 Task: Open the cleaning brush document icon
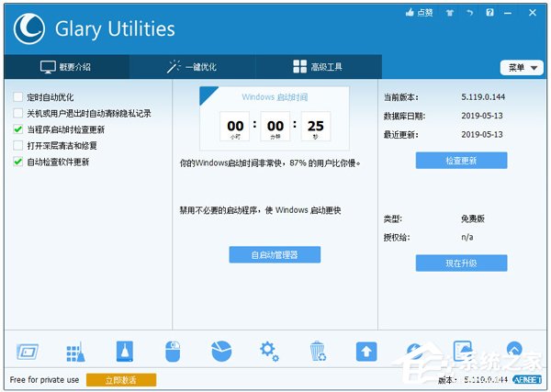tap(125, 352)
